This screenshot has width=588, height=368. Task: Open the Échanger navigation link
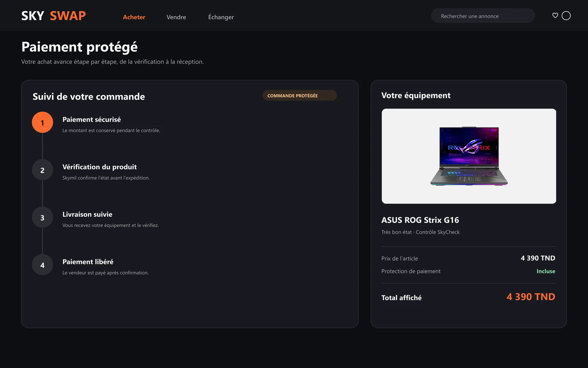(221, 17)
